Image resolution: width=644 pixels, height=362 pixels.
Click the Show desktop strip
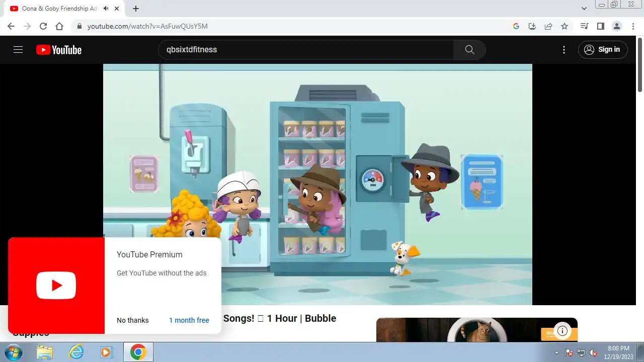click(640, 352)
